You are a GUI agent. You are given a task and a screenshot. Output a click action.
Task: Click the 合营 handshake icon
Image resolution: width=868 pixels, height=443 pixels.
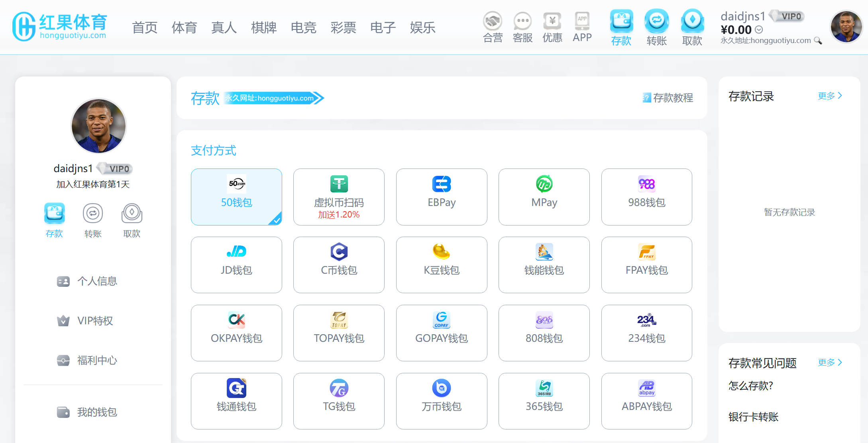tap(493, 21)
